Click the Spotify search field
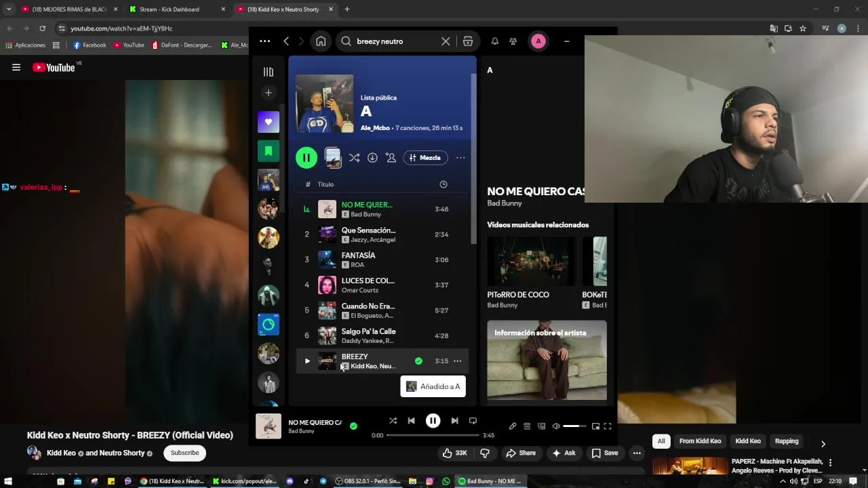 (397, 41)
